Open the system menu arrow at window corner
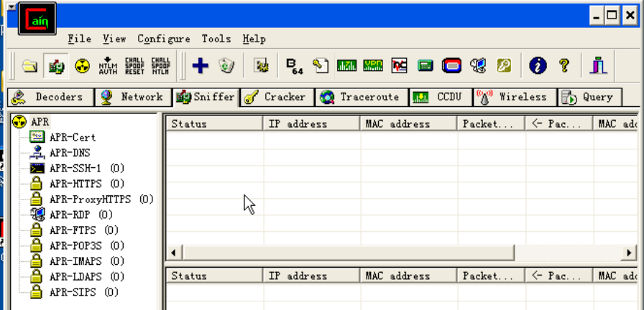This screenshot has width=644, height=310. pos(12,7)
